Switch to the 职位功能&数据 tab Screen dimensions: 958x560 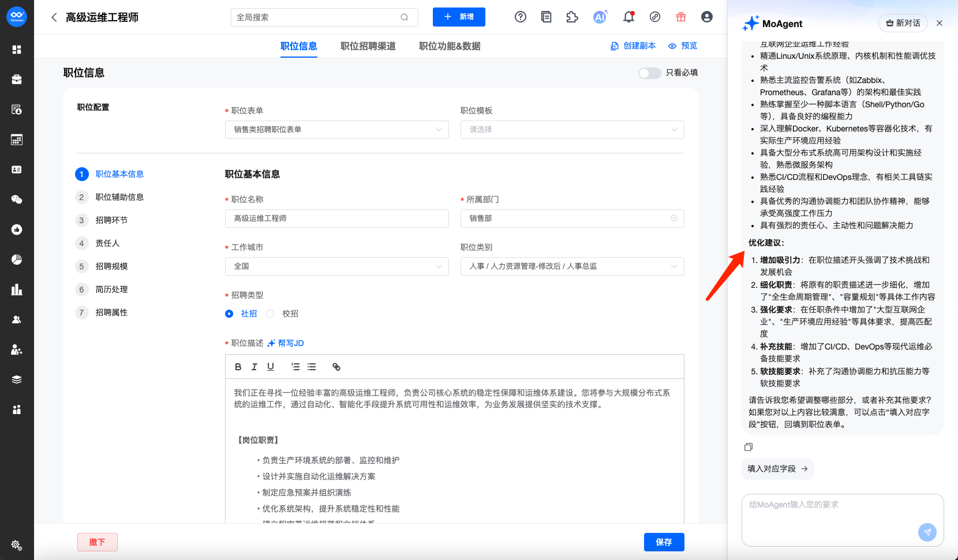pos(450,46)
